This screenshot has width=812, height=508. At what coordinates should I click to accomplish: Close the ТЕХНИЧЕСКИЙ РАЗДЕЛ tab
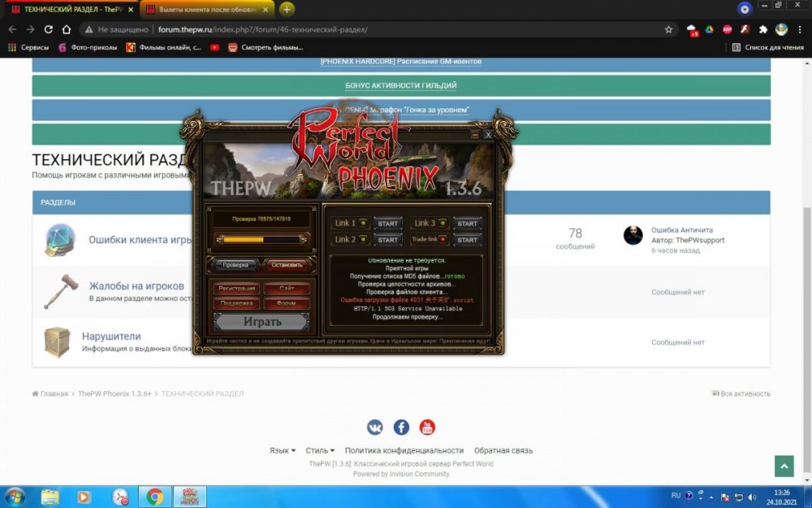coord(130,9)
